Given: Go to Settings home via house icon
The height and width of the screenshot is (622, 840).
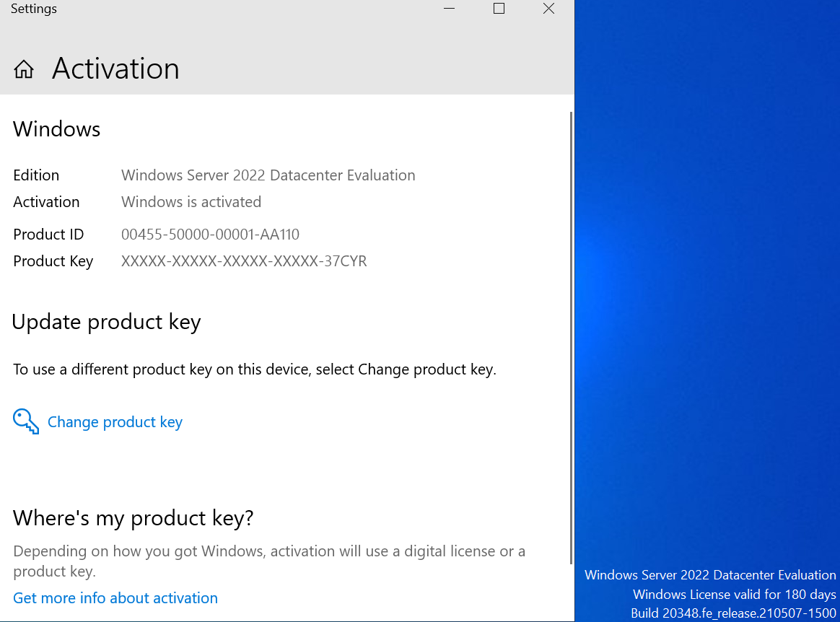Looking at the screenshot, I should point(24,69).
